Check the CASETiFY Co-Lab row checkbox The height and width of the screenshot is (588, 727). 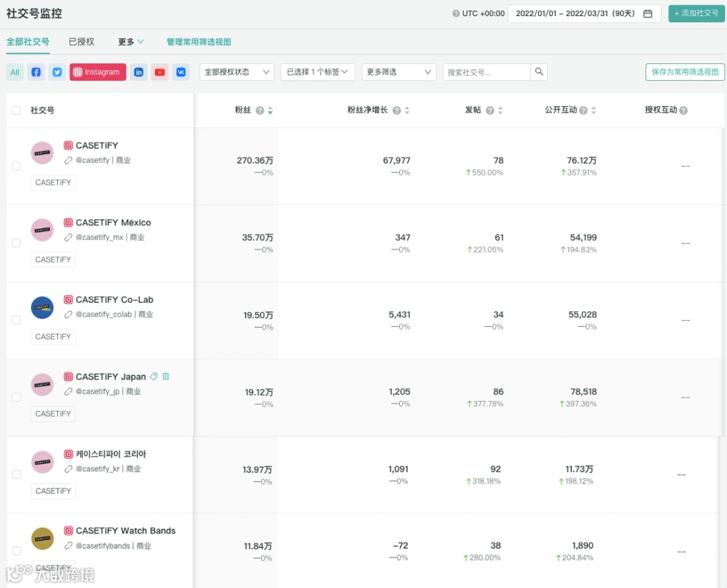[16, 320]
